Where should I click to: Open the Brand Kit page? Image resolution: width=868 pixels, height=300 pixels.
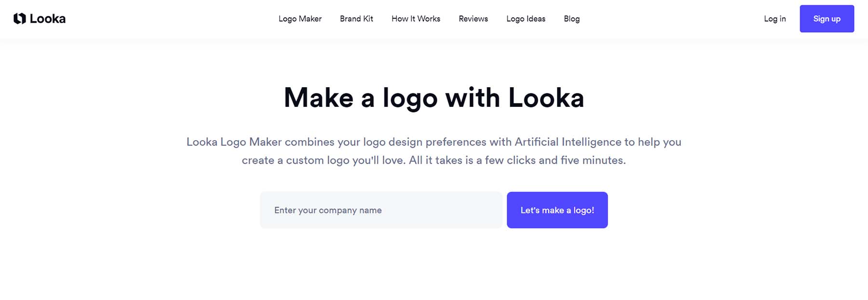pyautogui.click(x=356, y=19)
